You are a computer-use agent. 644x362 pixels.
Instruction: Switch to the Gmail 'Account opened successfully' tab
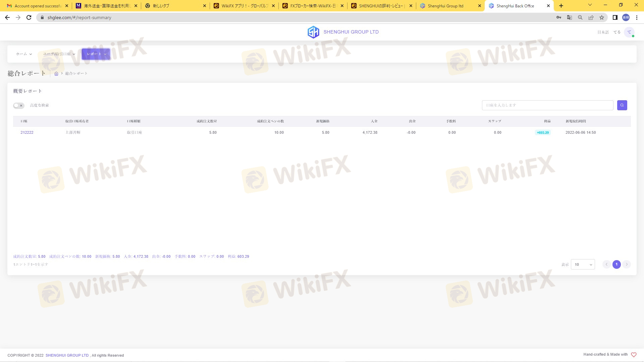(37, 6)
